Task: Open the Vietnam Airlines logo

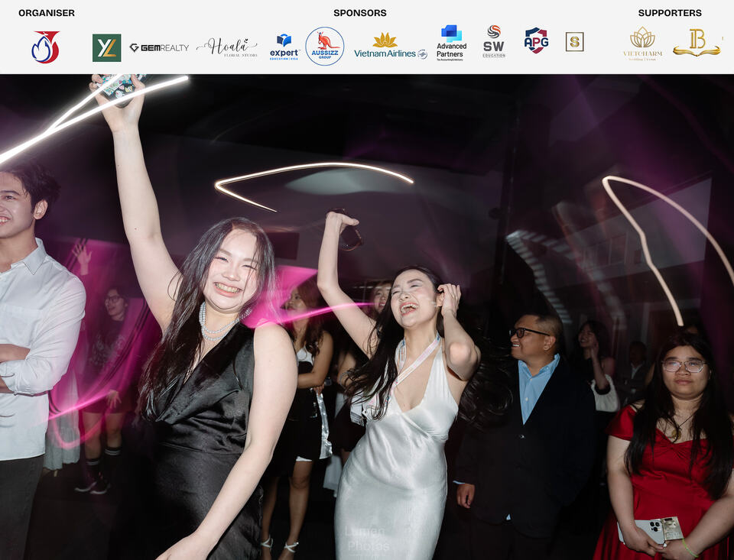Action: pos(391,46)
